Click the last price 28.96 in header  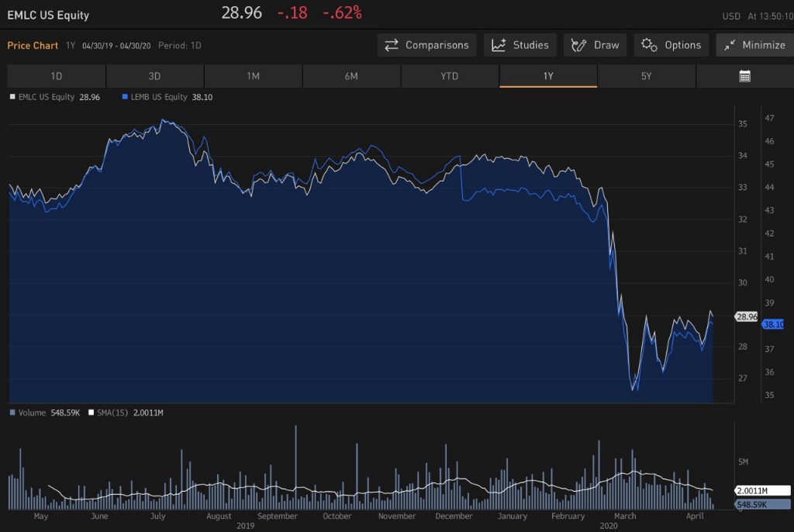(242, 12)
